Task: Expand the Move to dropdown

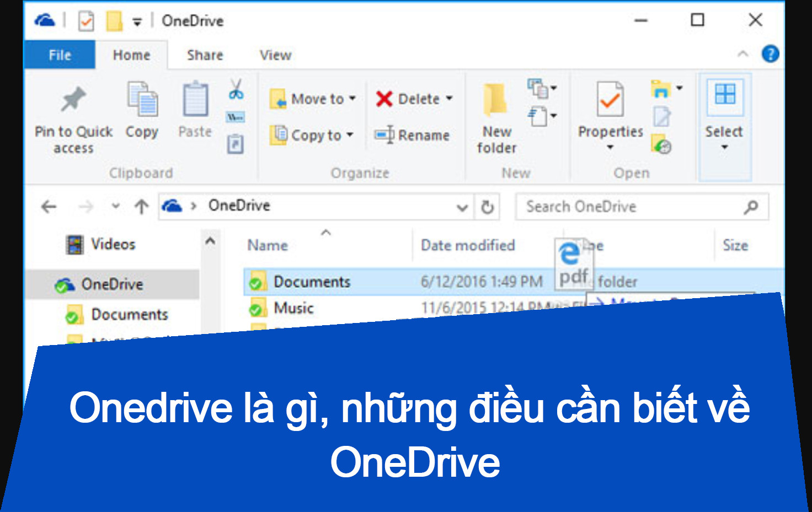Action: (352, 99)
